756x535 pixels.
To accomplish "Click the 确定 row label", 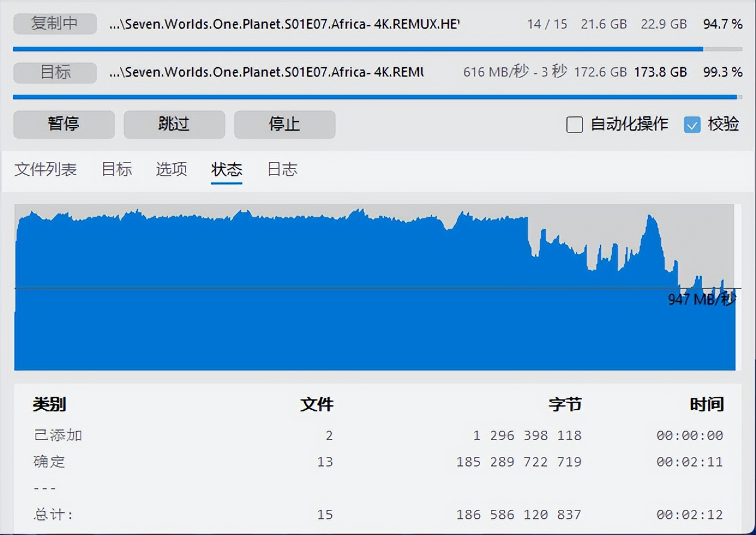I will point(49,462).
